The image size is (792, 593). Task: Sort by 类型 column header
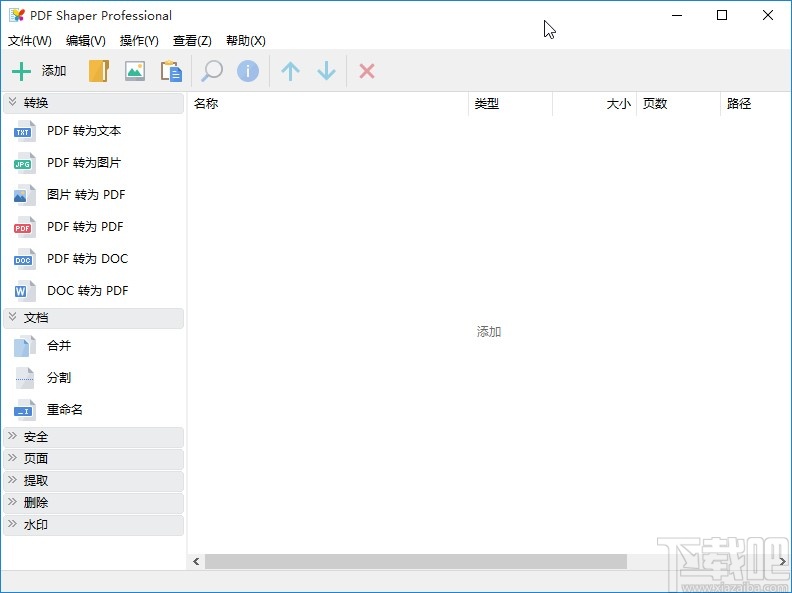pos(511,104)
